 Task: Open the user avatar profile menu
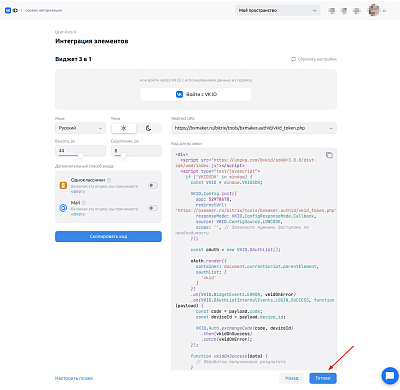pos(374,10)
